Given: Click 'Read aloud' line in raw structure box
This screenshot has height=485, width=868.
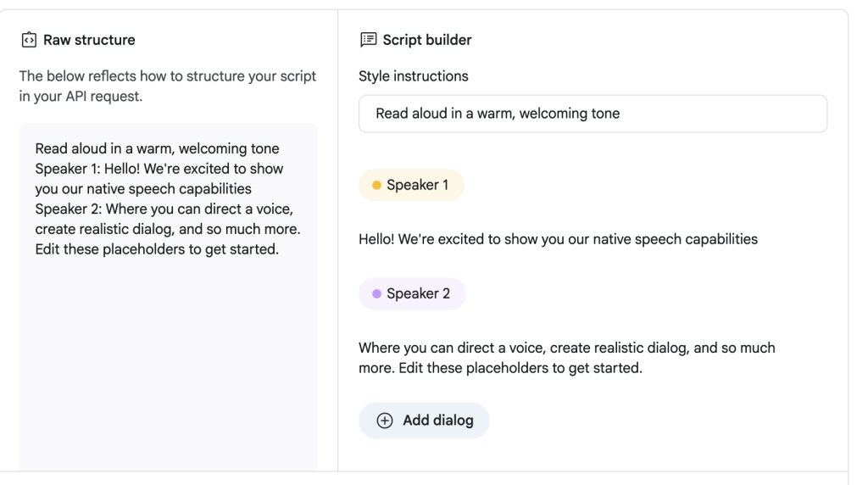Looking at the screenshot, I should coord(157,149).
